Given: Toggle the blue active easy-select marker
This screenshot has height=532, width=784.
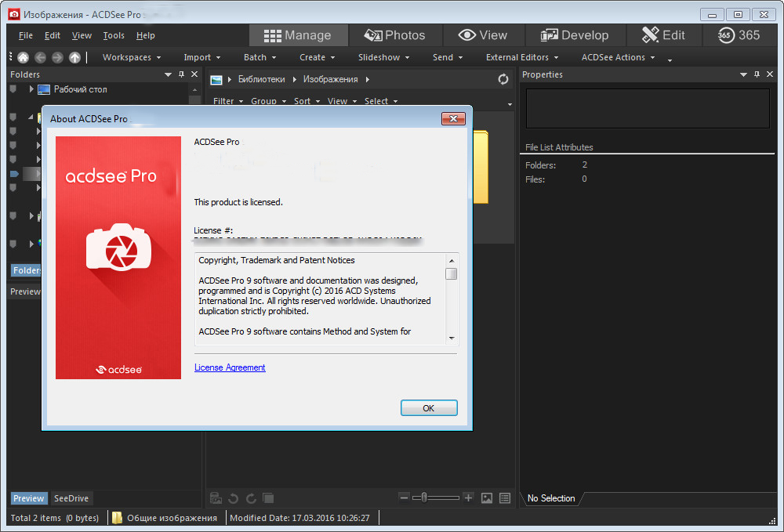Looking at the screenshot, I should click(14, 174).
